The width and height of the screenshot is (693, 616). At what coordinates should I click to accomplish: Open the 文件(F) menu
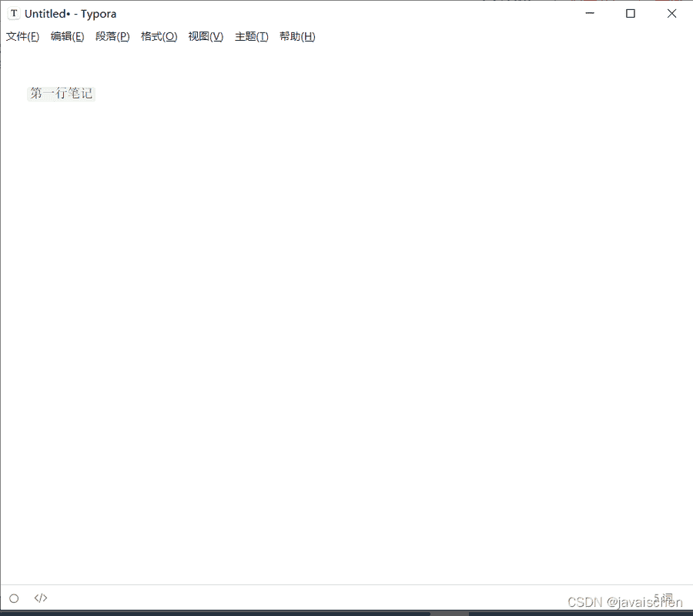pos(22,37)
